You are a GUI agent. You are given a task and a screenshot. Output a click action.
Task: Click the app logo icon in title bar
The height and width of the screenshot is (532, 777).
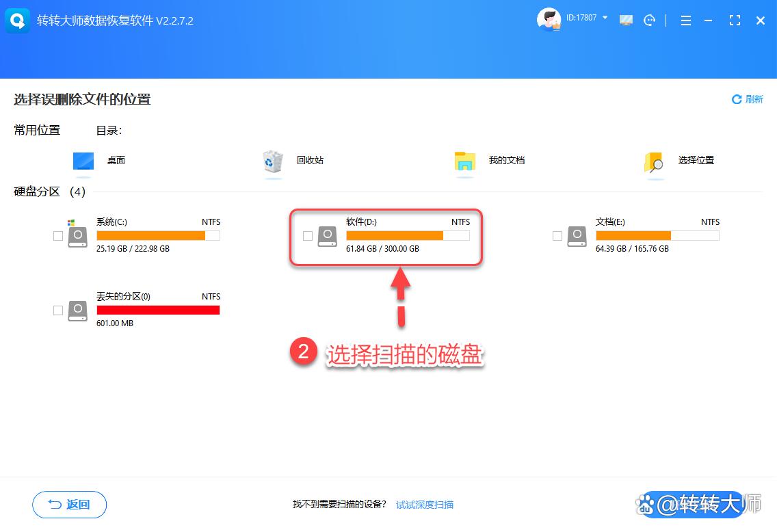(x=18, y=21)
